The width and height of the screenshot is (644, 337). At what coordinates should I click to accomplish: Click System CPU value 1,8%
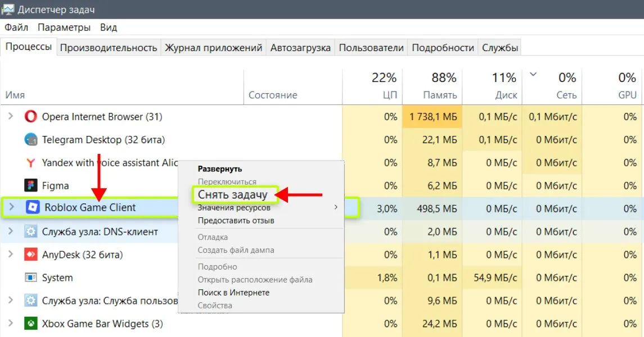point(388,277)
